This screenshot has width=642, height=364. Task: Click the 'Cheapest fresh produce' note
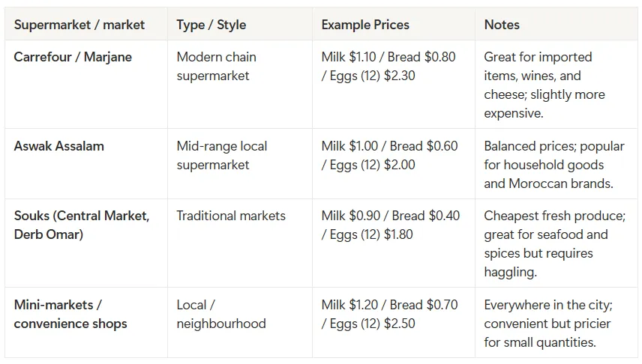point(555,243)
